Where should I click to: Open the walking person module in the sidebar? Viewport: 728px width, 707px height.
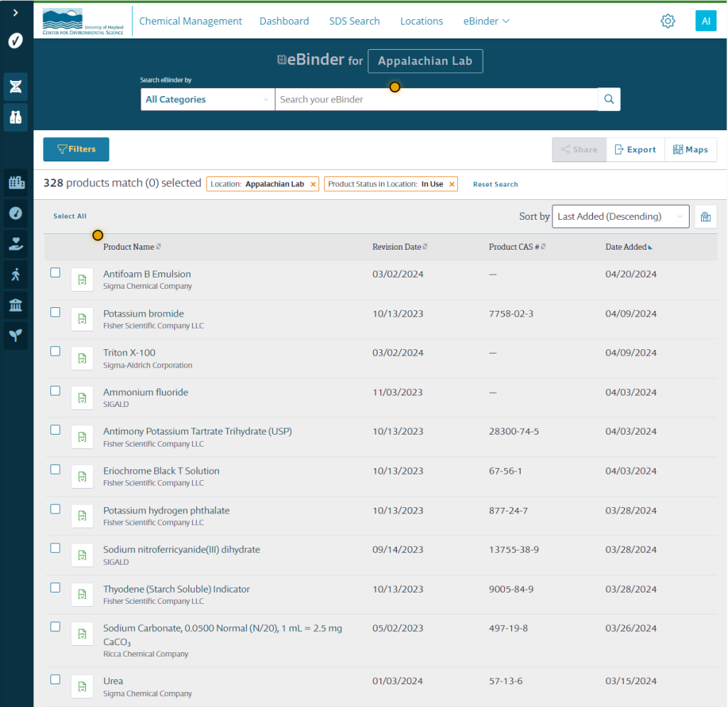(x=16, y=275)
